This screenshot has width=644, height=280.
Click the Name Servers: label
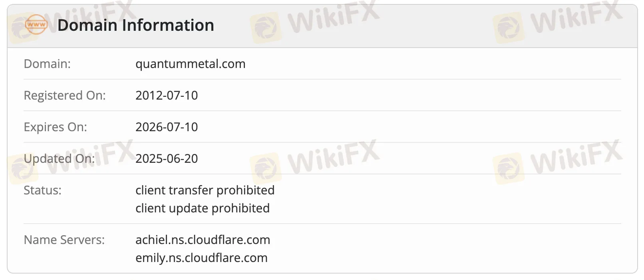64,240
